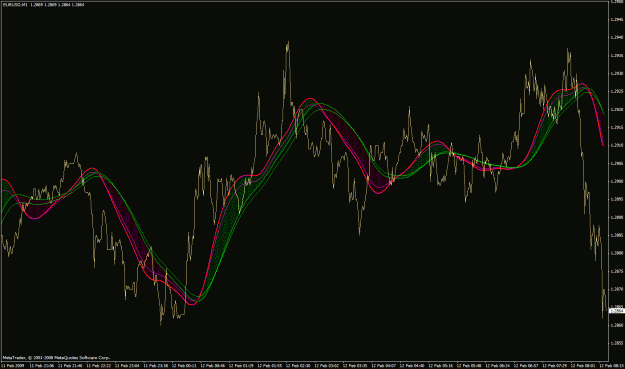Click the 1.2940 price label

click(x=617, y=37)
